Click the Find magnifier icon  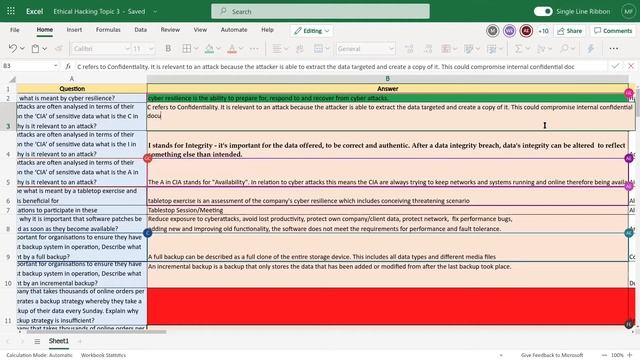pyautogui.click(x=564, y=49)
